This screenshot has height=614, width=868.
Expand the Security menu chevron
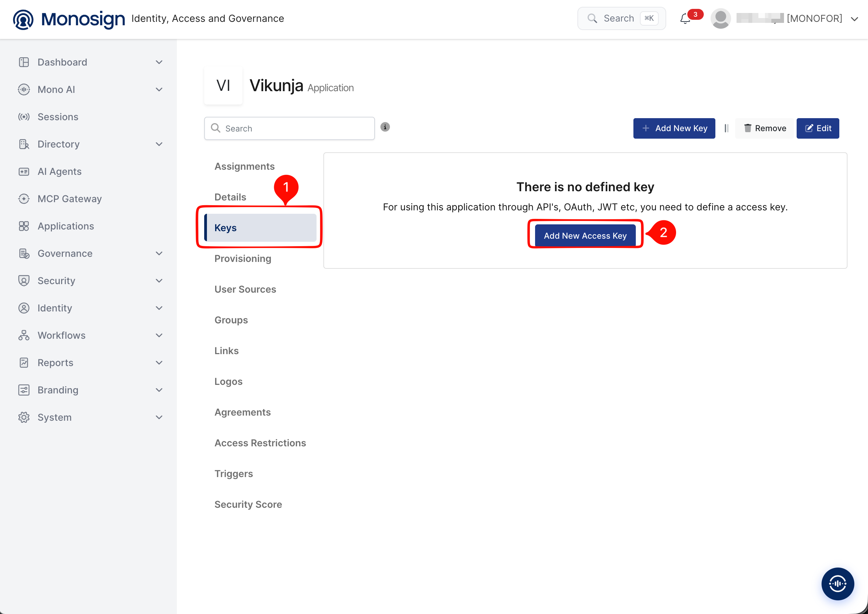tap(159, 281)
